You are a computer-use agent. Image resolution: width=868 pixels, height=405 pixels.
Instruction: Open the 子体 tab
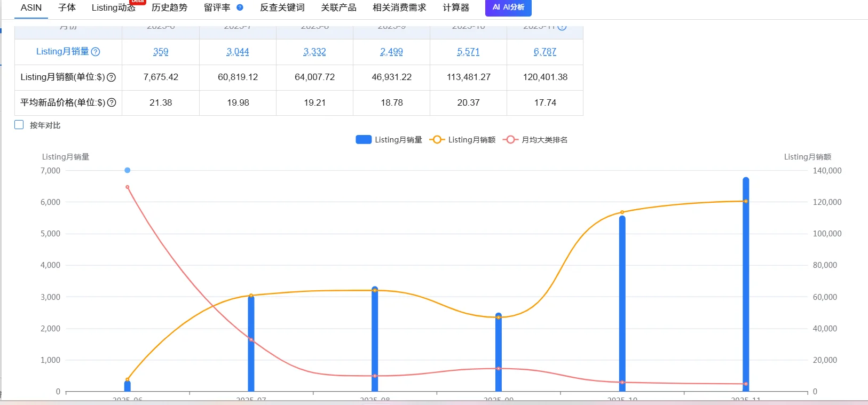(x=67, y=7)
